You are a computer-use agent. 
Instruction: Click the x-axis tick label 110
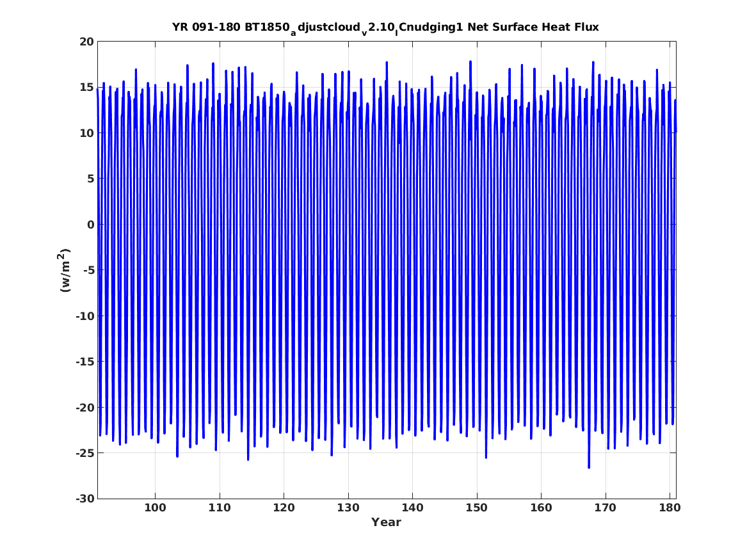[220, 508]
